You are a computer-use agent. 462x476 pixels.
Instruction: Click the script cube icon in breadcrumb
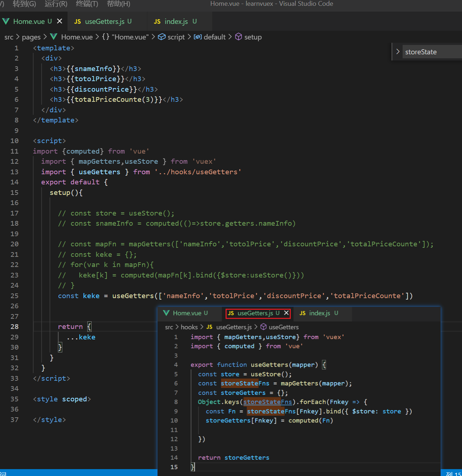click(x=162, y=37)
